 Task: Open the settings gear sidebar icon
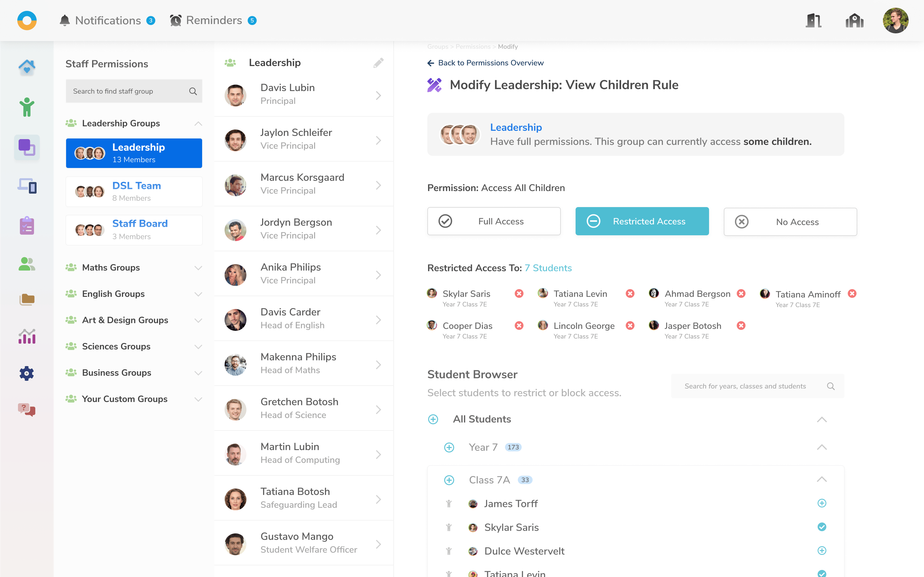click(x=27, y=373)
